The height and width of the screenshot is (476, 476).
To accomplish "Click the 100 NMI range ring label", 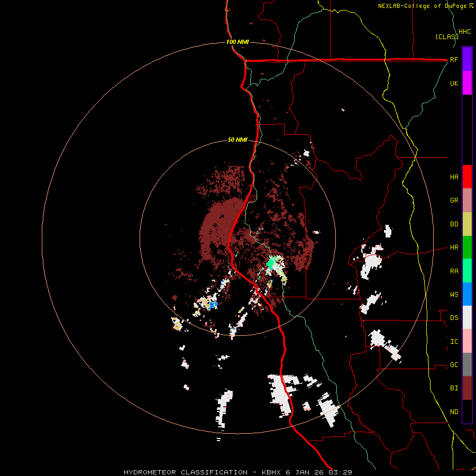I will tap(237, 42).
